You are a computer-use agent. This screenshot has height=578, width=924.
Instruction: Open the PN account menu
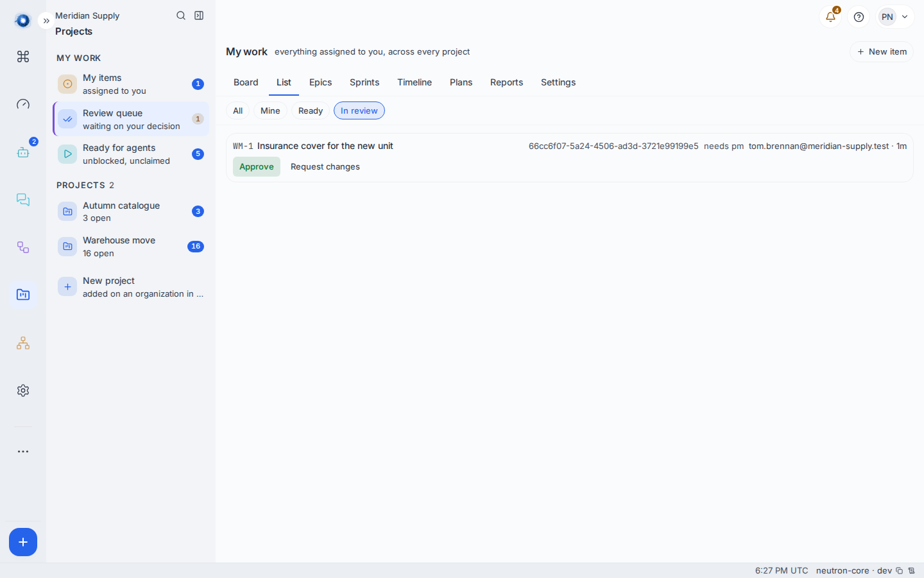point(895,17)
